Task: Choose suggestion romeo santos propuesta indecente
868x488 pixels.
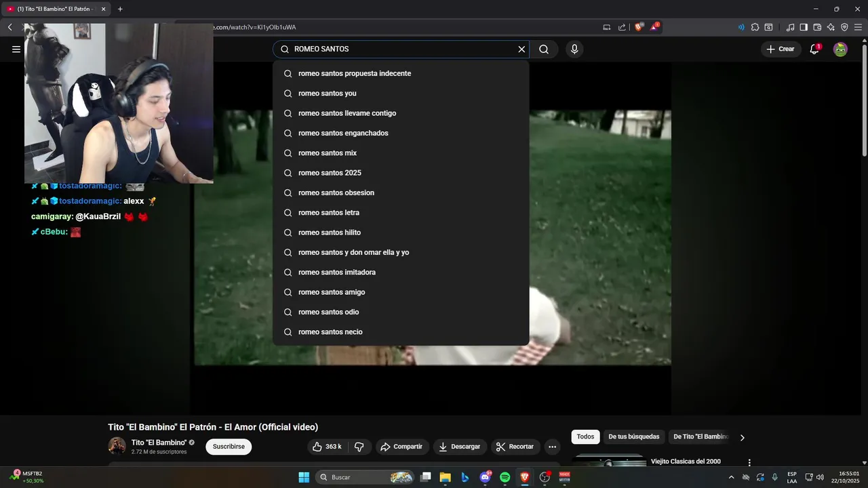Action: 401,73
